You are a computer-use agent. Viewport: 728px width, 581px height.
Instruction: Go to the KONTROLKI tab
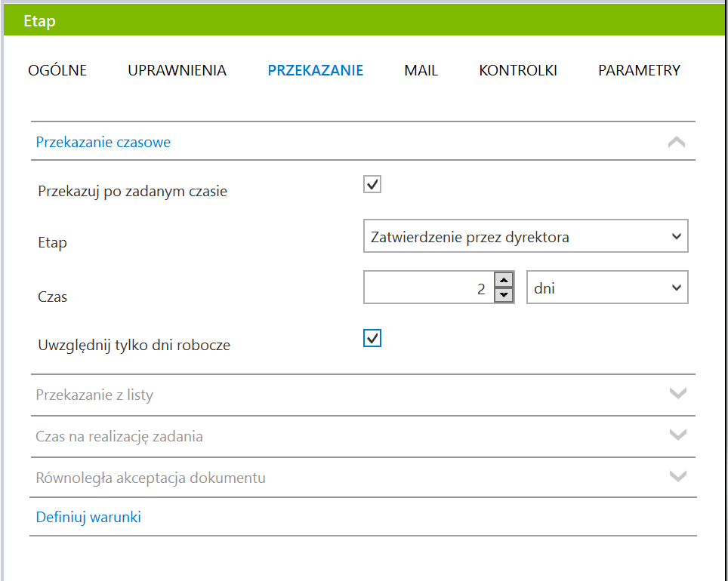517,70
